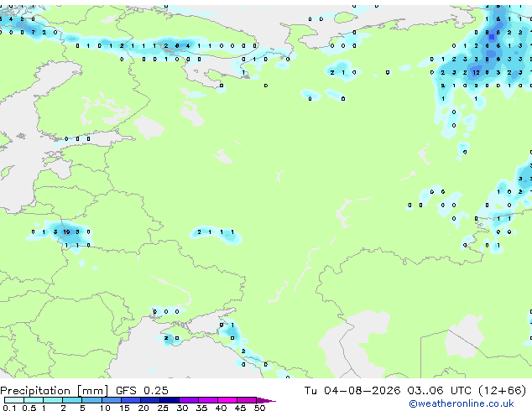Screen dimensions: 532x411
Task: Click the 0.5–1 mm legend color swatch
Action: (34, 400)
